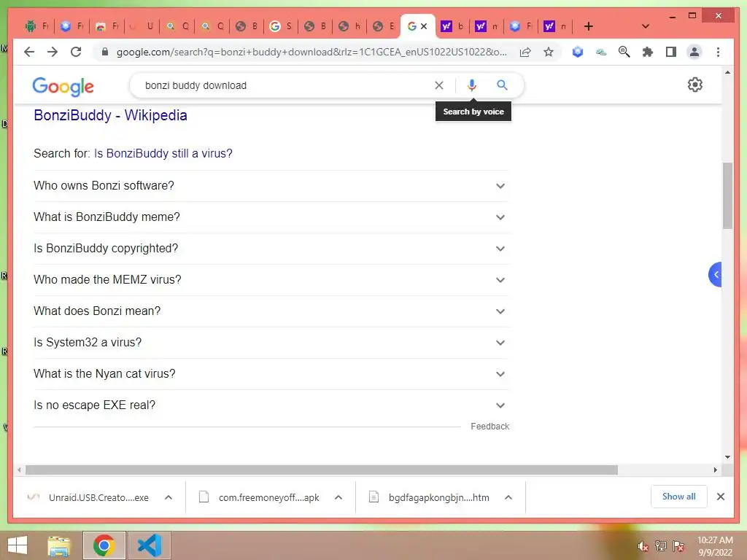
Task: Close the downloads bar
Action: coord(720,497)
